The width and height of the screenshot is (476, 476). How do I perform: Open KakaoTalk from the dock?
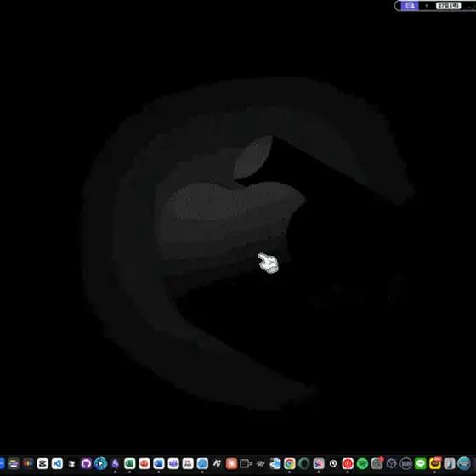click(435, 463)
